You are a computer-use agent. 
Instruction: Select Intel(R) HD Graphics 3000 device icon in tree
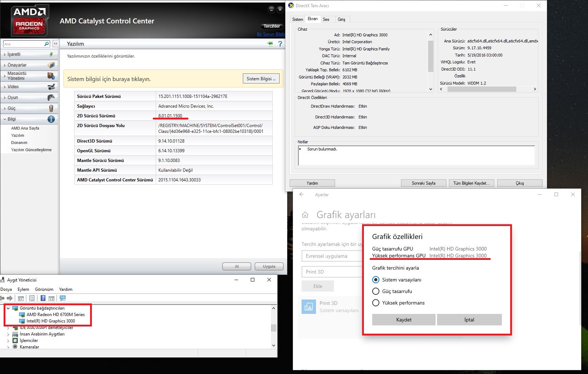(x=22, y=321)
